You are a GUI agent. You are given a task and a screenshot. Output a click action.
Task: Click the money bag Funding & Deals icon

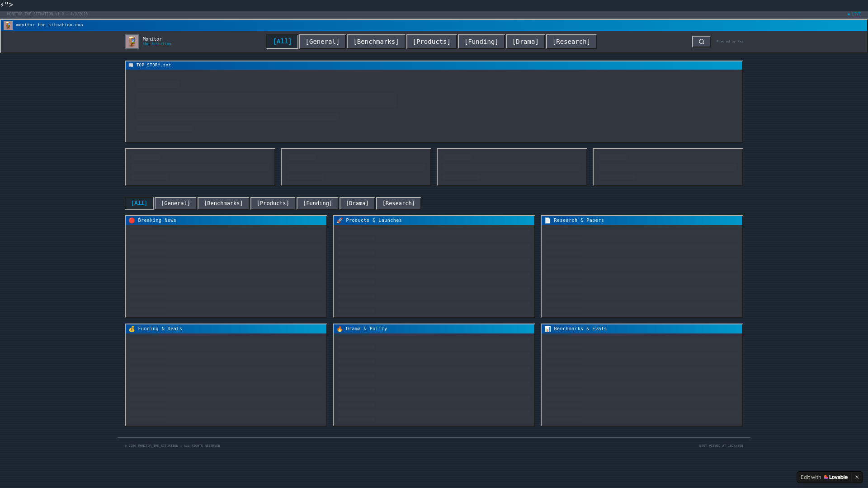click(132, 329)
